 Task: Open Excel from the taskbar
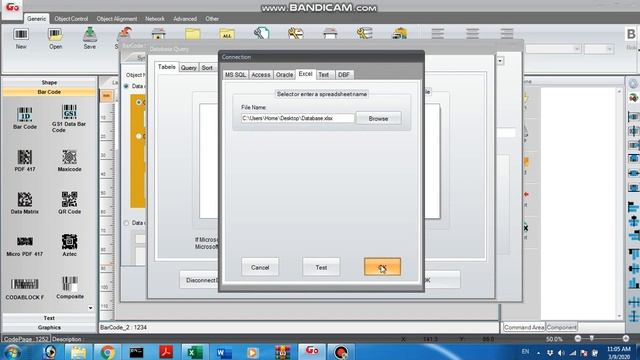coord(195,352)
